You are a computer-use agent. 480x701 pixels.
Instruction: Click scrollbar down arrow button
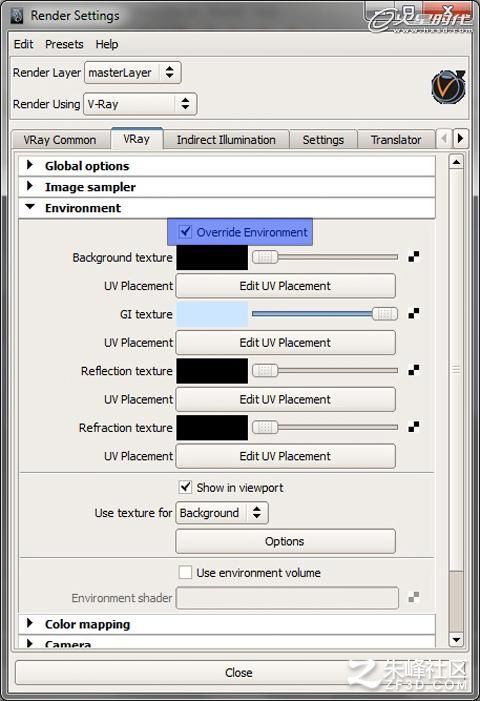pyautogui.click(x=456, y=640)
